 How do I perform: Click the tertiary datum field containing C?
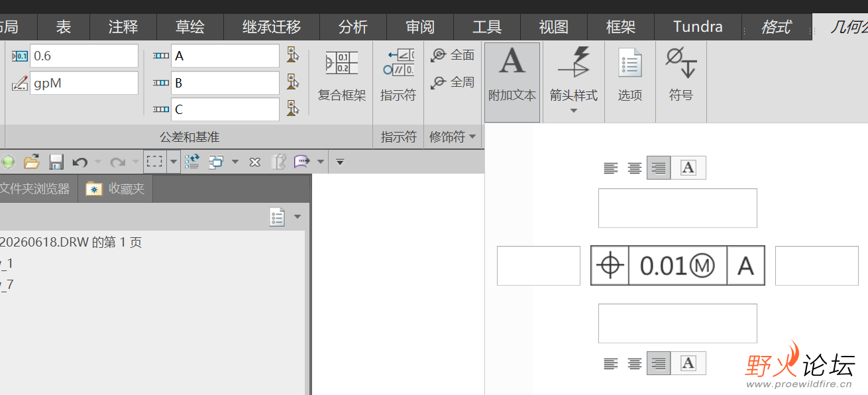tap(225, 109)
